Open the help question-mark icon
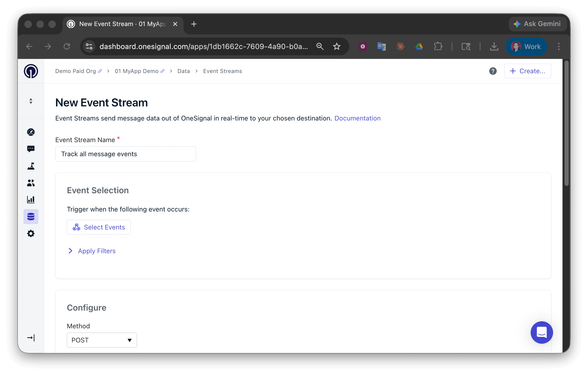This screenshot has height=375, width=588. [493, 71]
